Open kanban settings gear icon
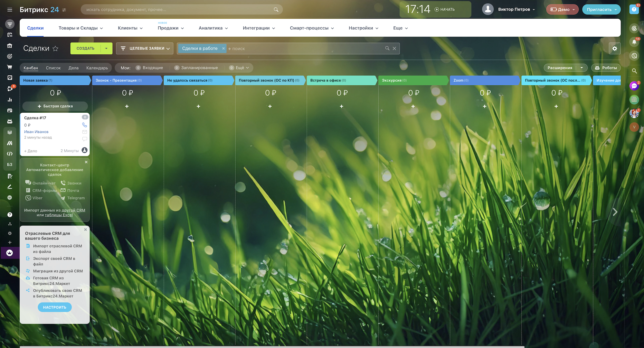Viewport: 644px width, 348px height. click(x=614, y=49)
